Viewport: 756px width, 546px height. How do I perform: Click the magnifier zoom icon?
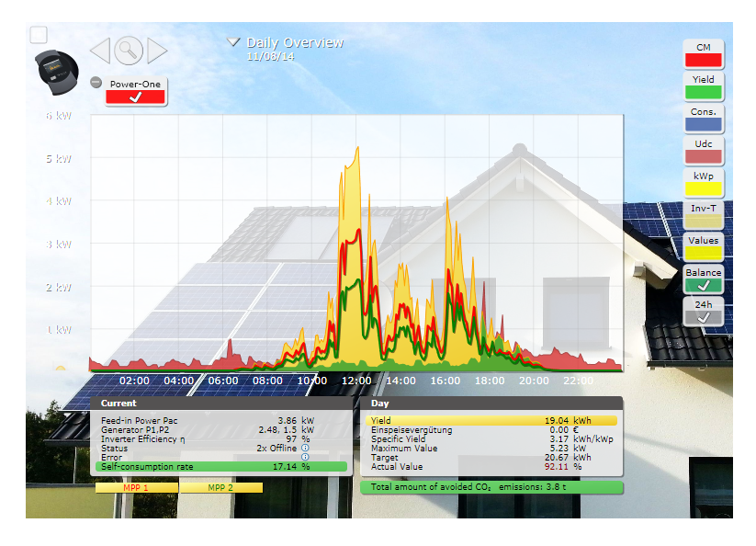(x=129, y=51)
